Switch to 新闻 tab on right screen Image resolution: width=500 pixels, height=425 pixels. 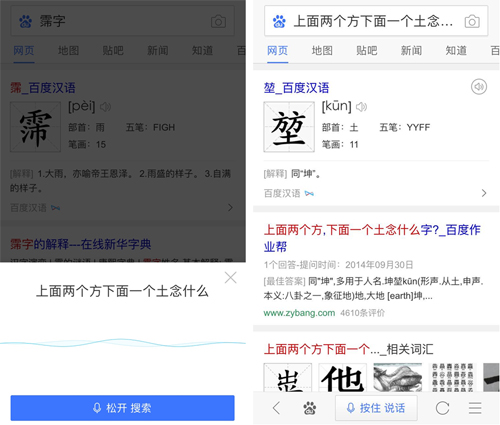(x=411, y=51)
